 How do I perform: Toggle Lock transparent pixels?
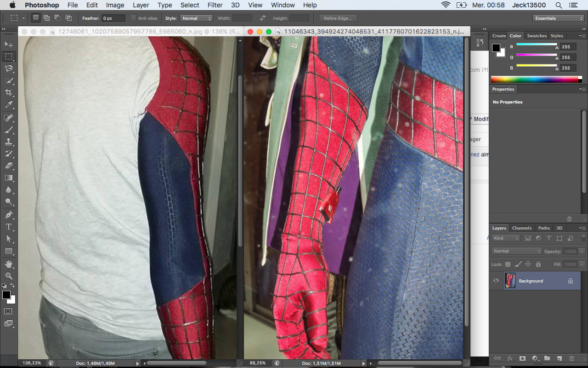(508, 264)
